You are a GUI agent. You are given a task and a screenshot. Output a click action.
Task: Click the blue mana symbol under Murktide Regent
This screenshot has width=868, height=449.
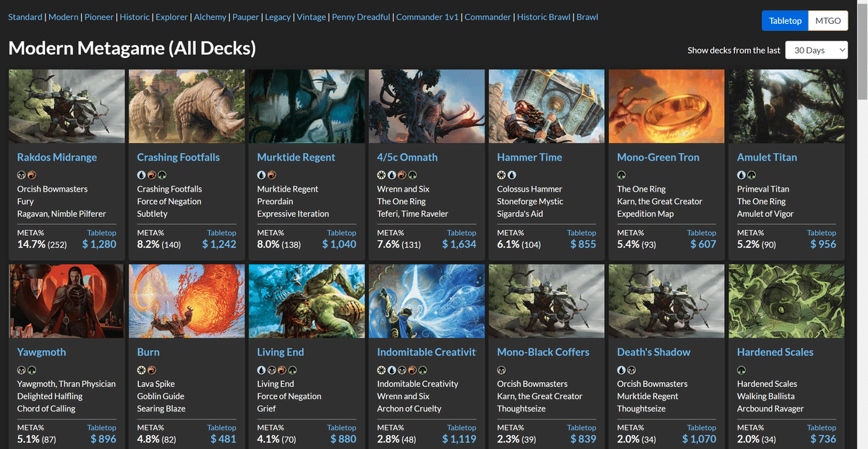pos(262,175)
